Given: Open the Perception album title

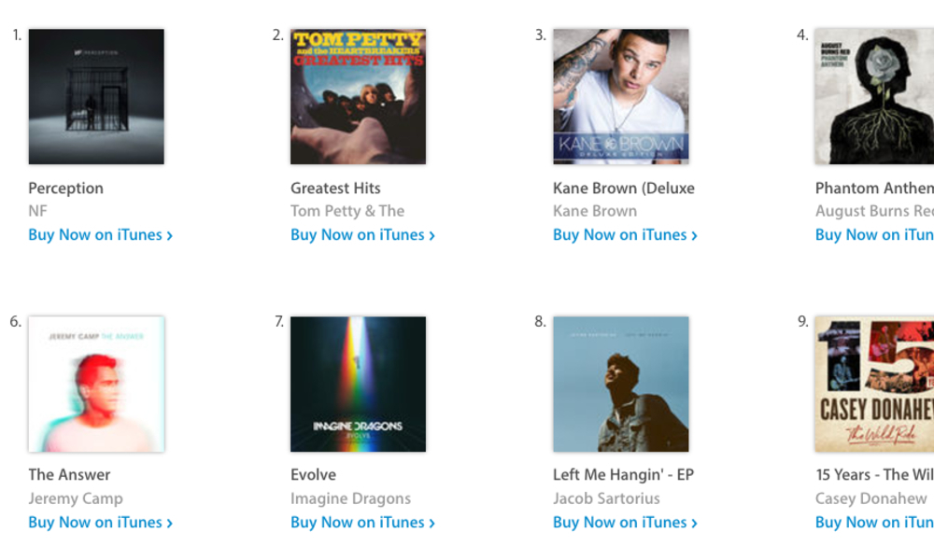Looking at the screenshot, I should [66, 189].
